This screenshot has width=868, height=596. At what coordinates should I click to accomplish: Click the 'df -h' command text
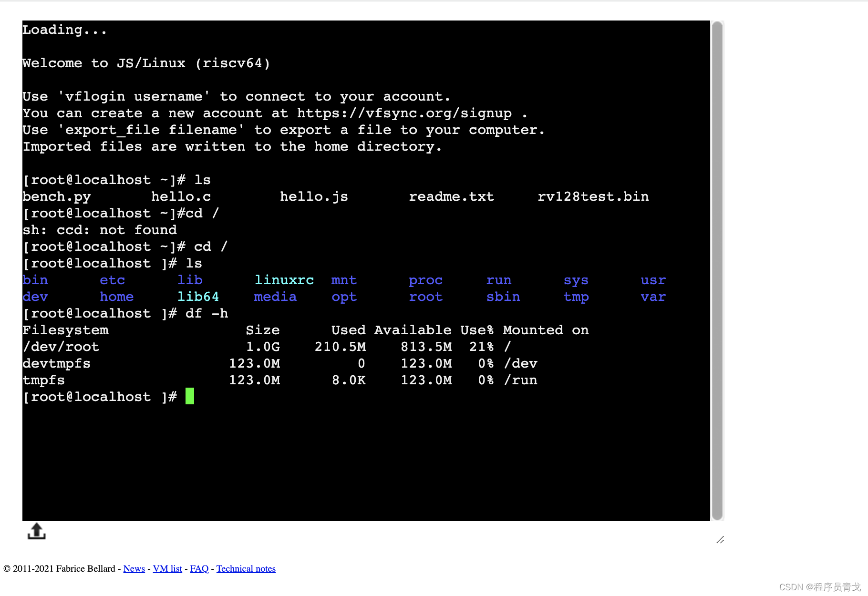point(207,313)
